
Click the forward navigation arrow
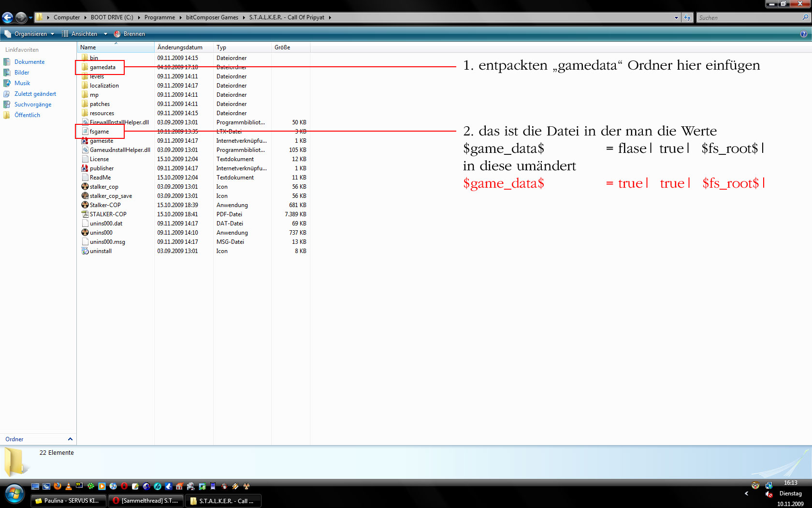21,18
